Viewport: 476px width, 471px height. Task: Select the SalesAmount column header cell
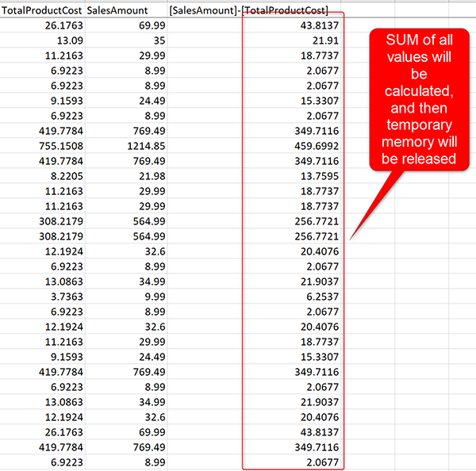pyautogui.click(x=126, y=10)
